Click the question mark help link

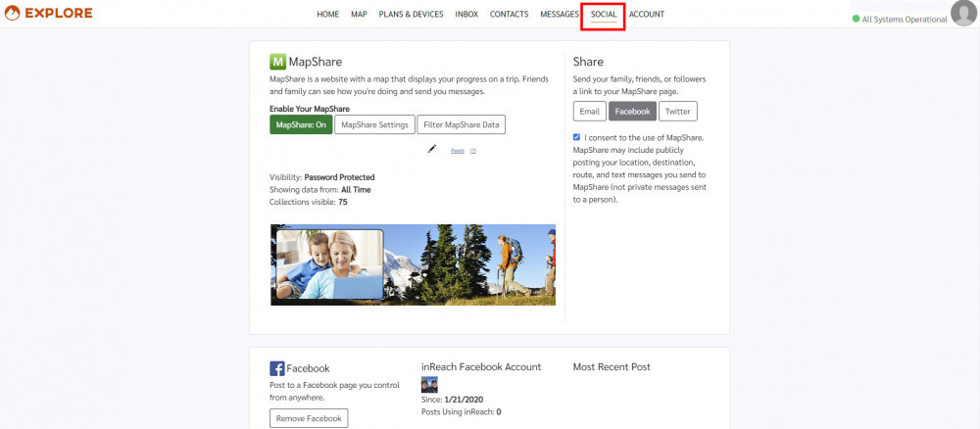point(473,151)
